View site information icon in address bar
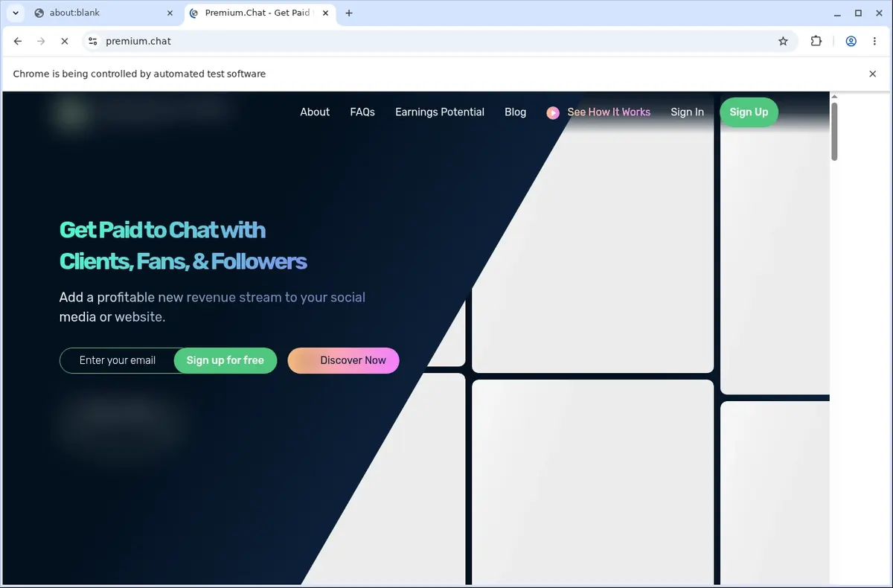 (92, 41)
